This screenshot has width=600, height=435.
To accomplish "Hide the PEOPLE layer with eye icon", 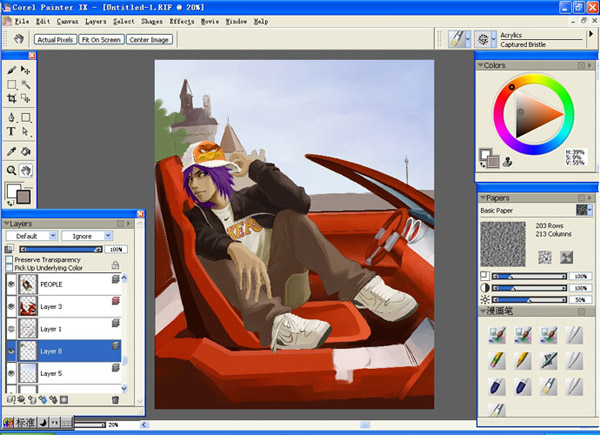I will [11, 284].
